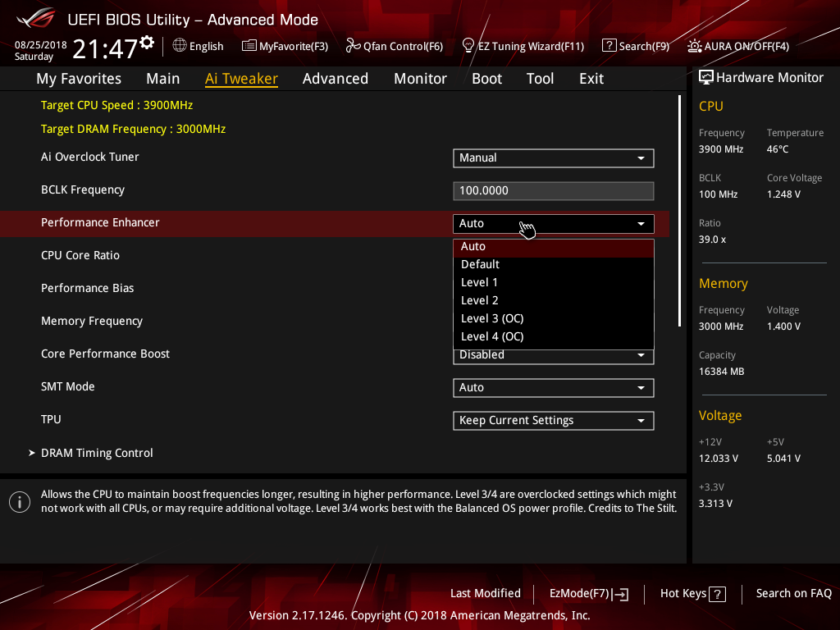Select the BCLK Frequency label
Screen dimensions: 840x630
click(83, 190)
